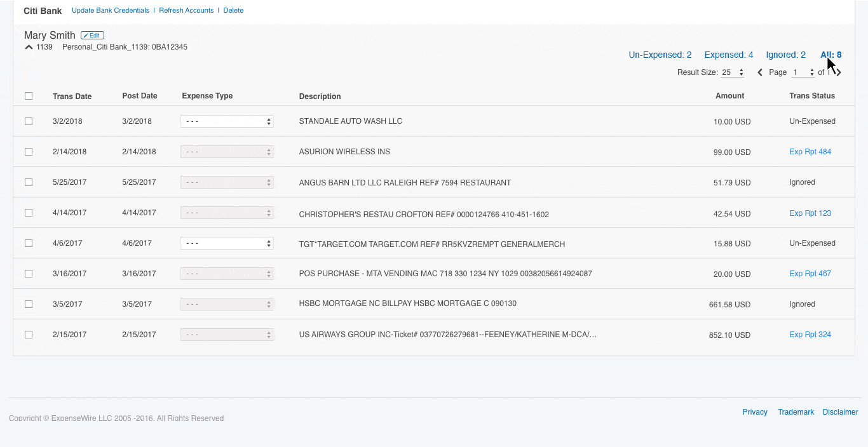Check the STANDALE AUTO WASH LLC row checkbox
Screen dimensions: 868x447
click(29, 121)
